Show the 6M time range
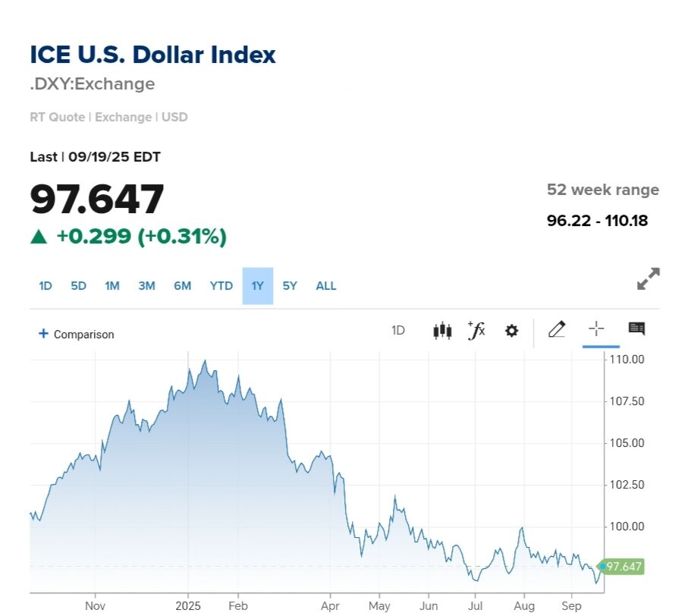This screenshot has height=616, width=688. (182, 286)
